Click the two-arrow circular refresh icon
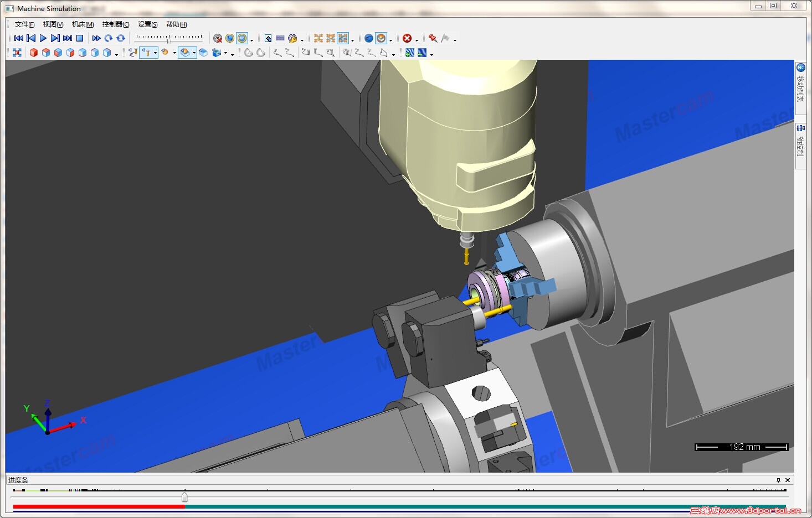 (121, 38)
